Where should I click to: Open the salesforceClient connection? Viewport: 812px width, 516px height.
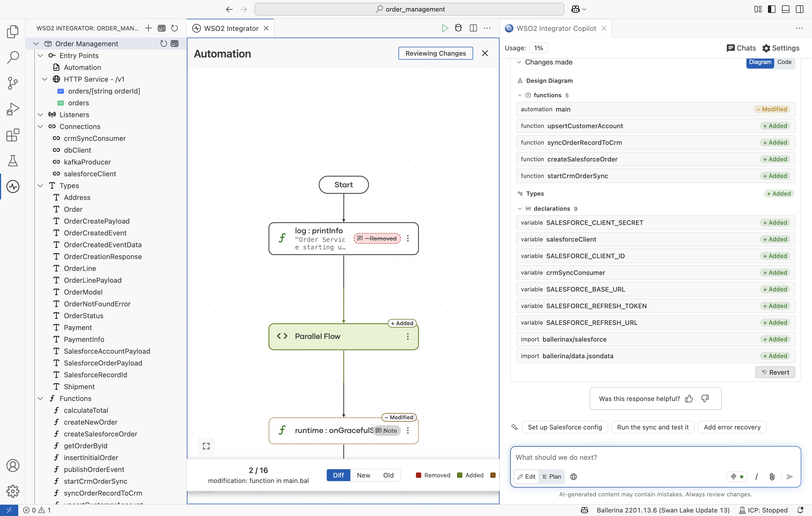click(x=90, y=173)
